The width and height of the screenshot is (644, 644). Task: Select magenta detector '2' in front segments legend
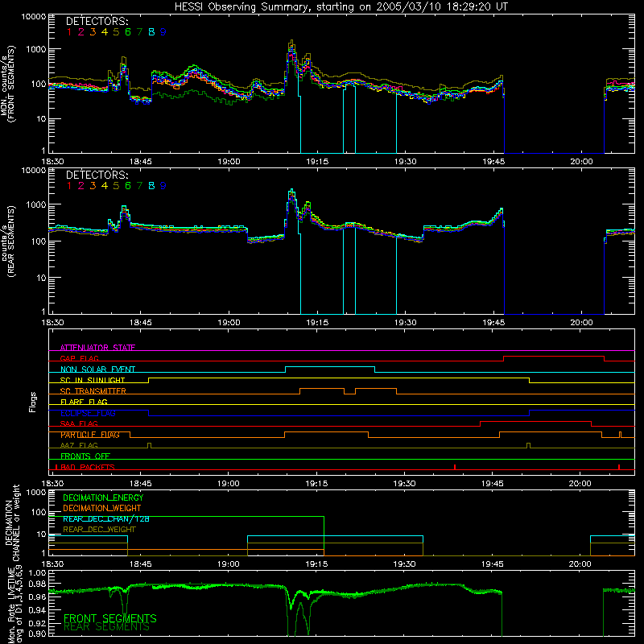click(x=81, y=32)
